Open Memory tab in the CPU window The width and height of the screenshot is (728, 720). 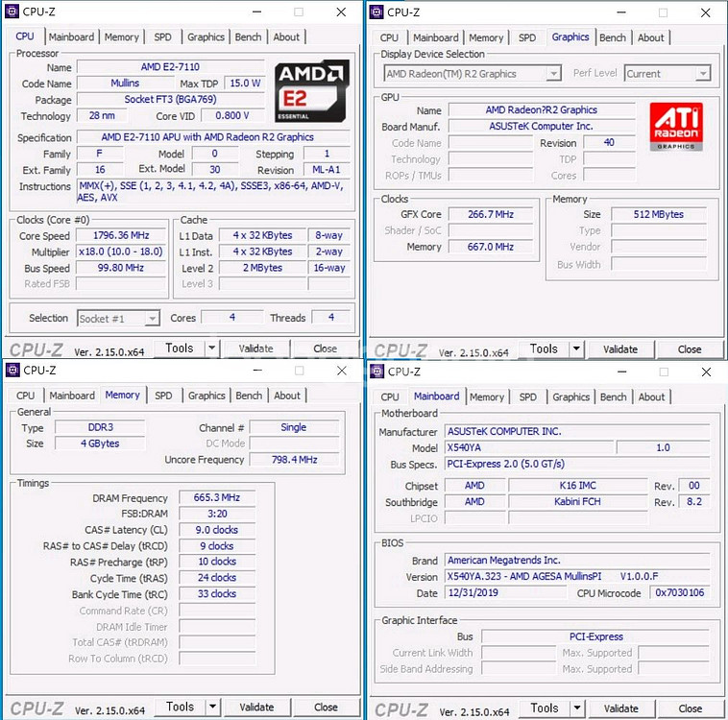click(x=122, y=36)
